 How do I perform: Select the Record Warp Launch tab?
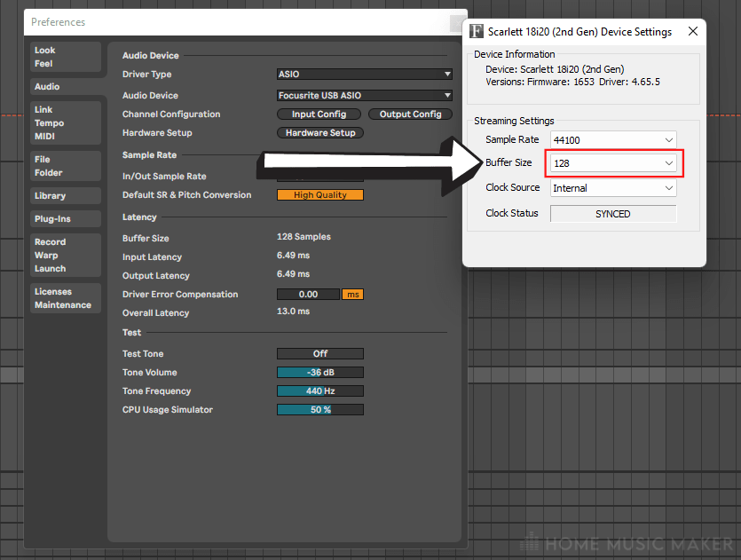coord(65,256)
